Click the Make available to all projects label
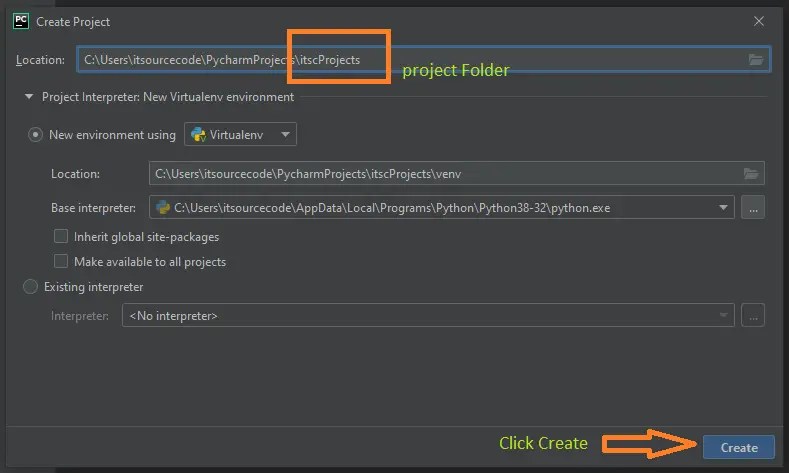Screen dimensions: 789x473 click(150, 262)
